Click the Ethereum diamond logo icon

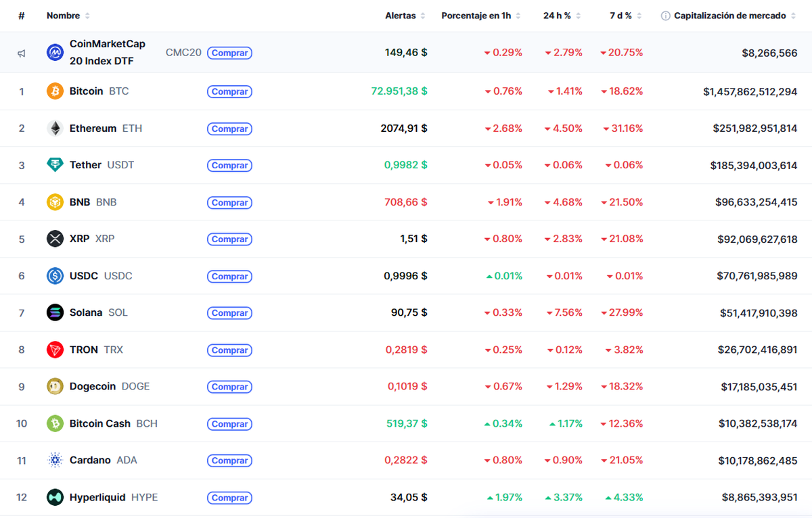tap(55, 128)
